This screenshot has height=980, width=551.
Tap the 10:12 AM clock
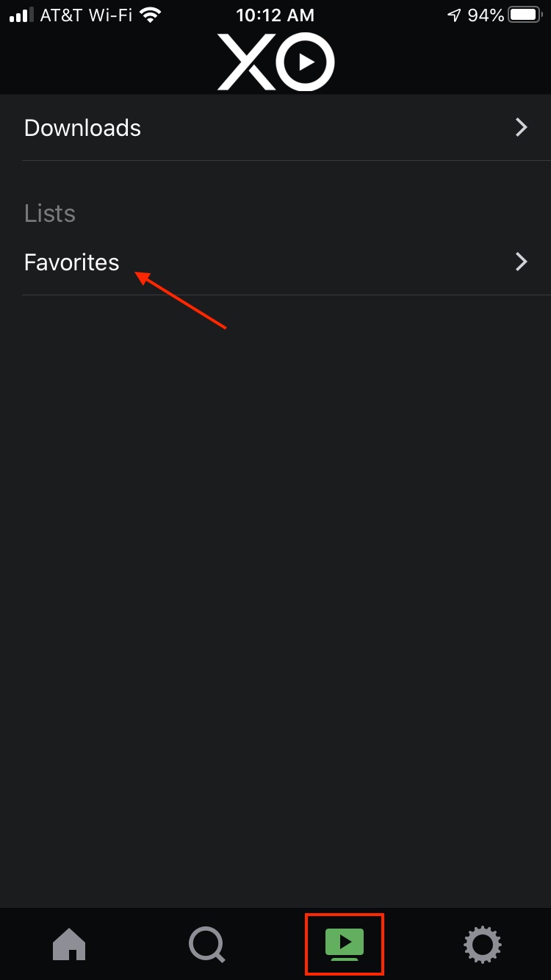point(275,15)
